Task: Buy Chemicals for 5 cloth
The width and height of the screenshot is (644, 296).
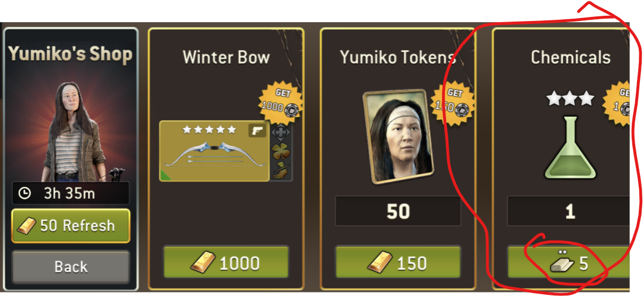Action: 569,262
